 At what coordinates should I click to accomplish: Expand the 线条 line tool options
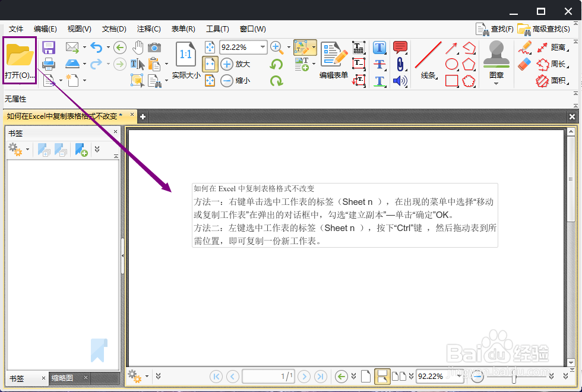pyautogui.click(x=437, y=79)
